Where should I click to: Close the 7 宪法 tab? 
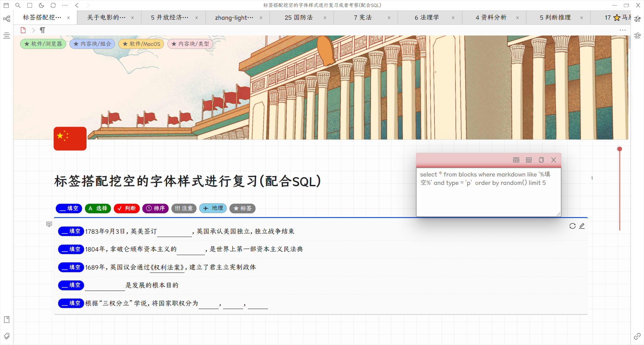click(389, 18)
